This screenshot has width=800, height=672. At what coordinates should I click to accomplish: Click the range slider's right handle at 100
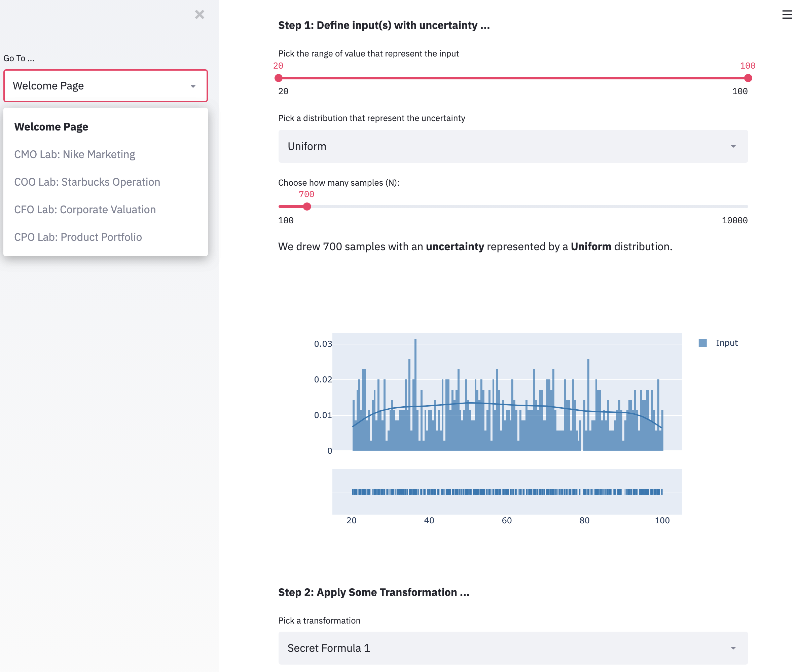coord(748,78)
